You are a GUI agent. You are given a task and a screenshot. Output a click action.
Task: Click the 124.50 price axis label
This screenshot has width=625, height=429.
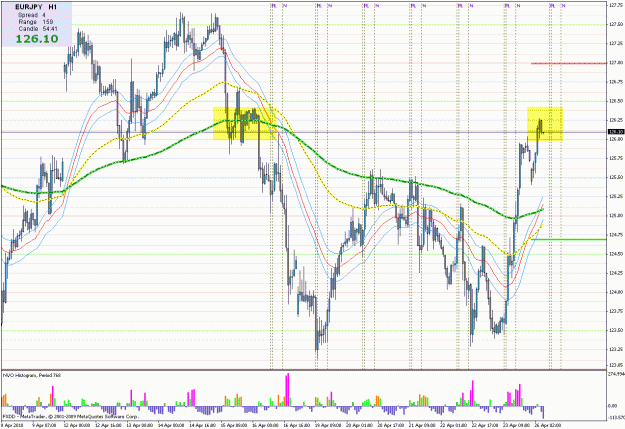pyautogui.click(x=616, y=254)
